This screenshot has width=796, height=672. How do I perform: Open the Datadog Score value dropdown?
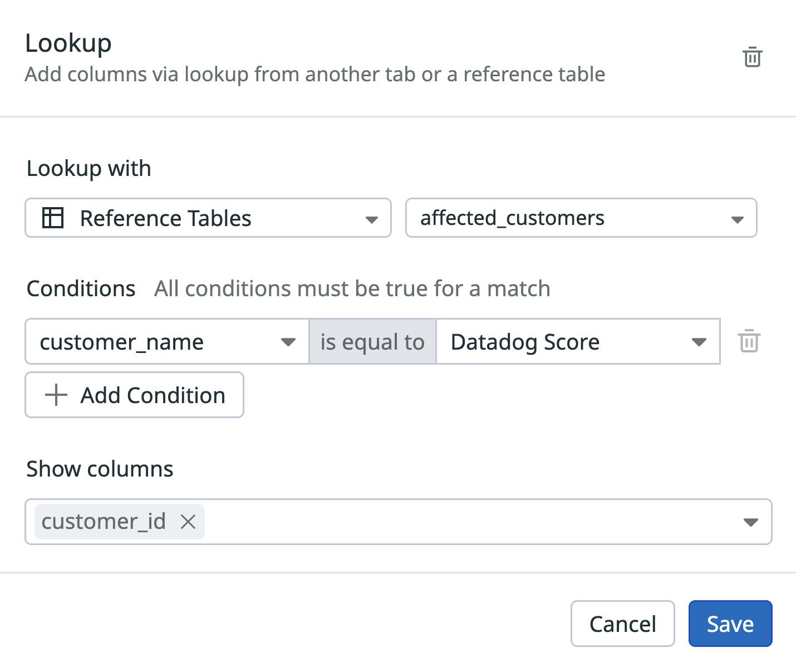pos(579,341)
